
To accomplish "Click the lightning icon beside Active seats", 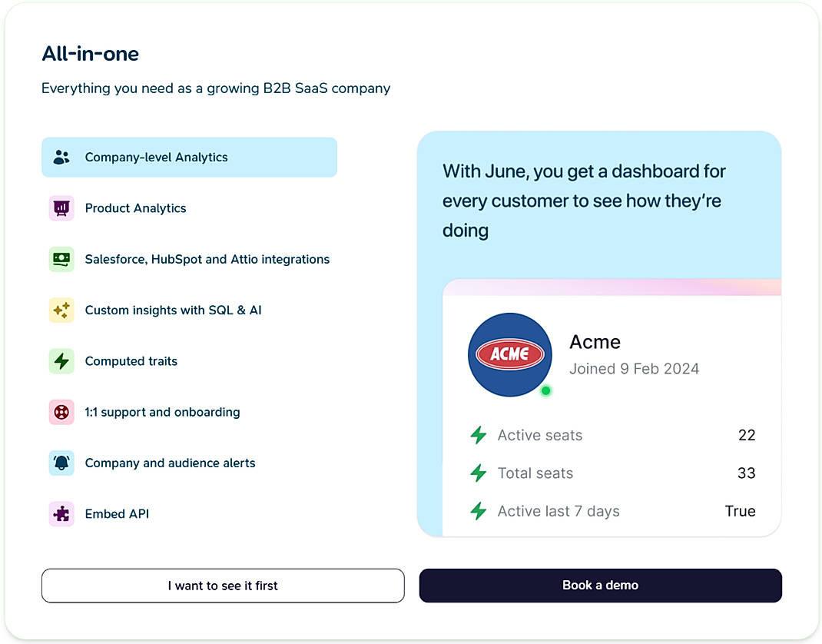I will pyautogui.click(x=478, y=435).
